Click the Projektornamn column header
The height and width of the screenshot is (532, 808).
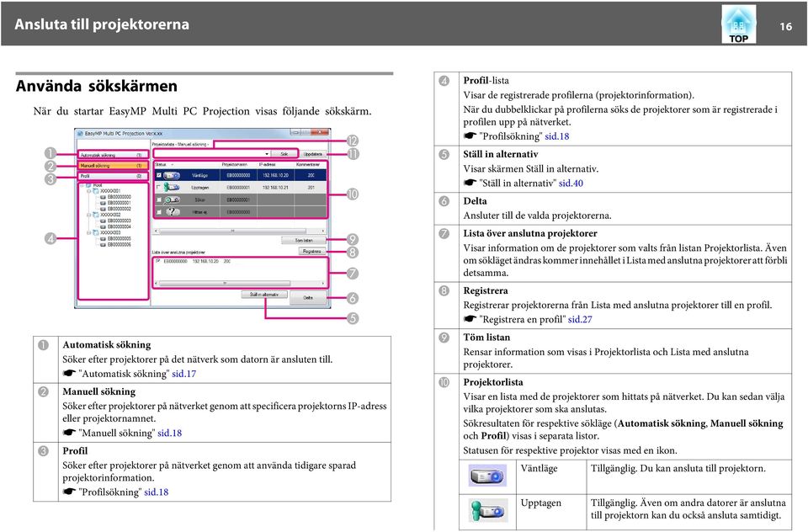(x=235, y=164)
